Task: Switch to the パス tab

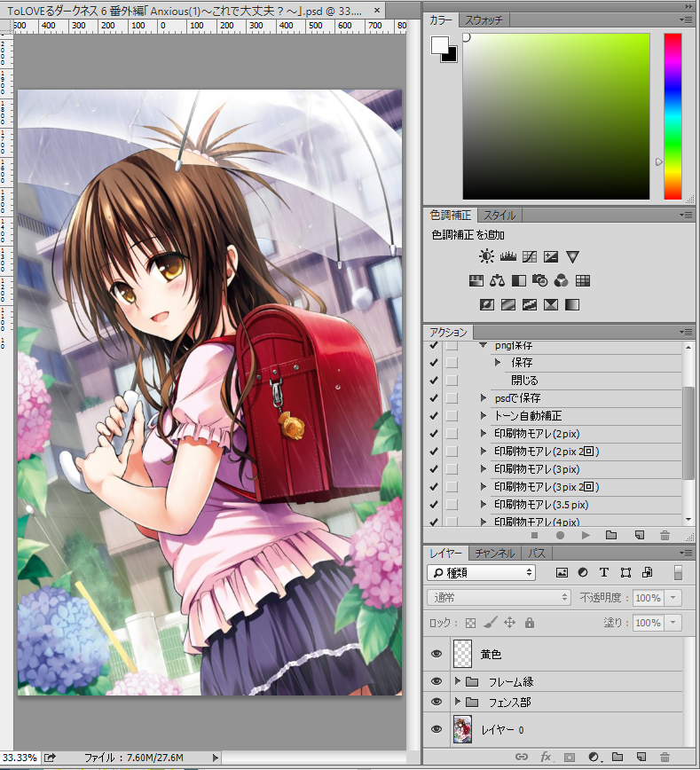Action: pos(537,553)
